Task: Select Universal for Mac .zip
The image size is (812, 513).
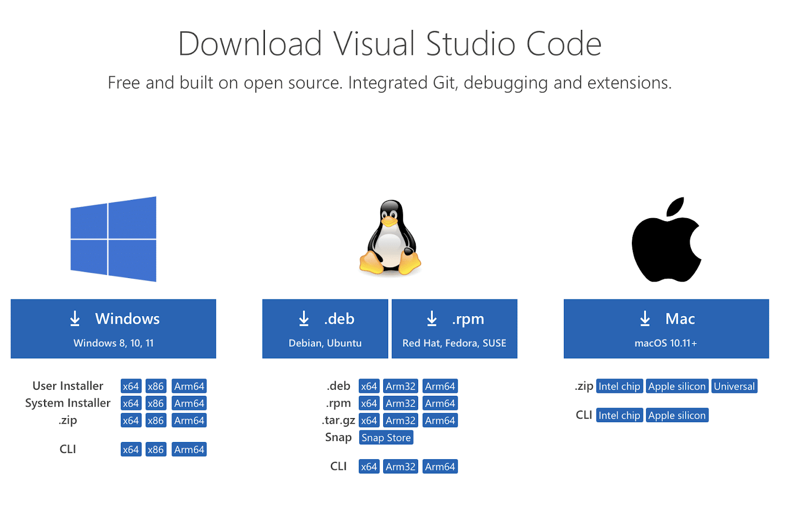Action: click(734, 386)
